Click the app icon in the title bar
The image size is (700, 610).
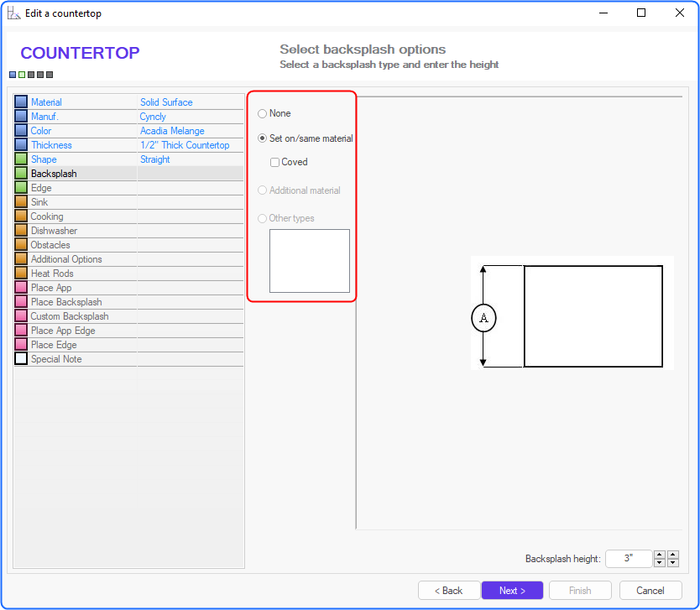coord(13,13)
